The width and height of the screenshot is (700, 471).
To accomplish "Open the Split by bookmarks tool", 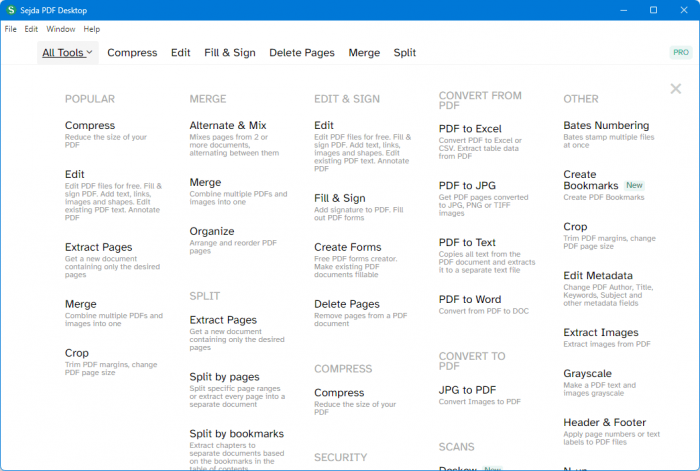I will click(237, 433).
